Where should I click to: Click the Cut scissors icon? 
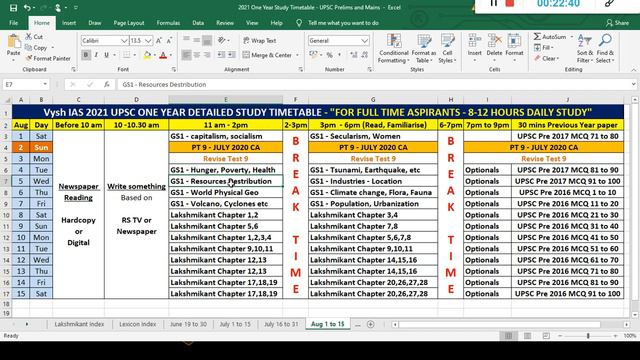coord(29,37)
